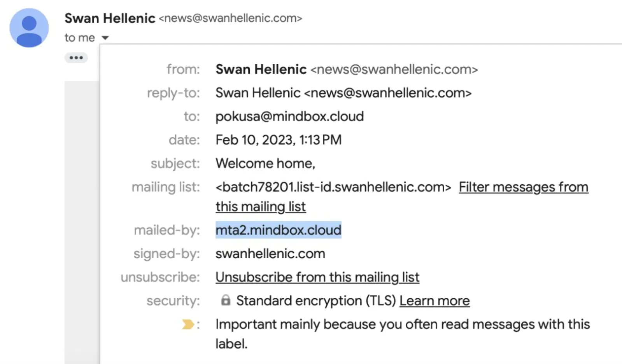The height and width of the screenshot is (364, 622).
Task: Click the signed-by swanhellenic.com domain
Action: pos(270,254)
